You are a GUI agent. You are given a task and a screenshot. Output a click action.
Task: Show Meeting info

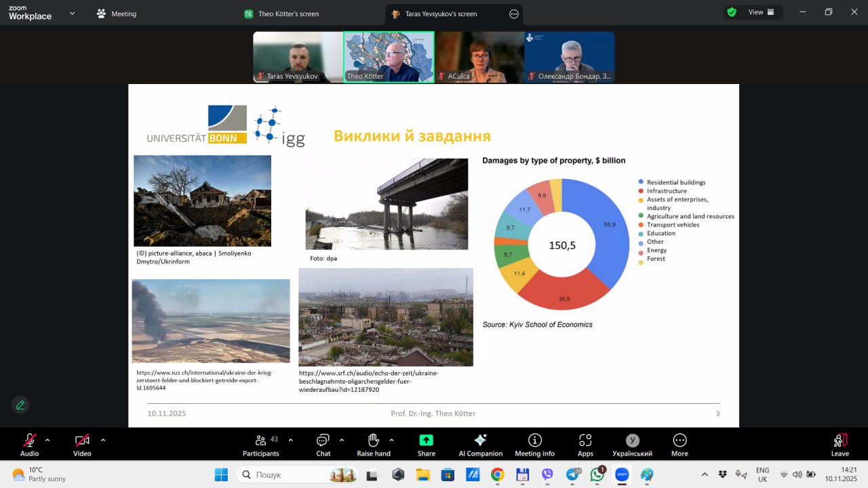[x=534, y=444]
